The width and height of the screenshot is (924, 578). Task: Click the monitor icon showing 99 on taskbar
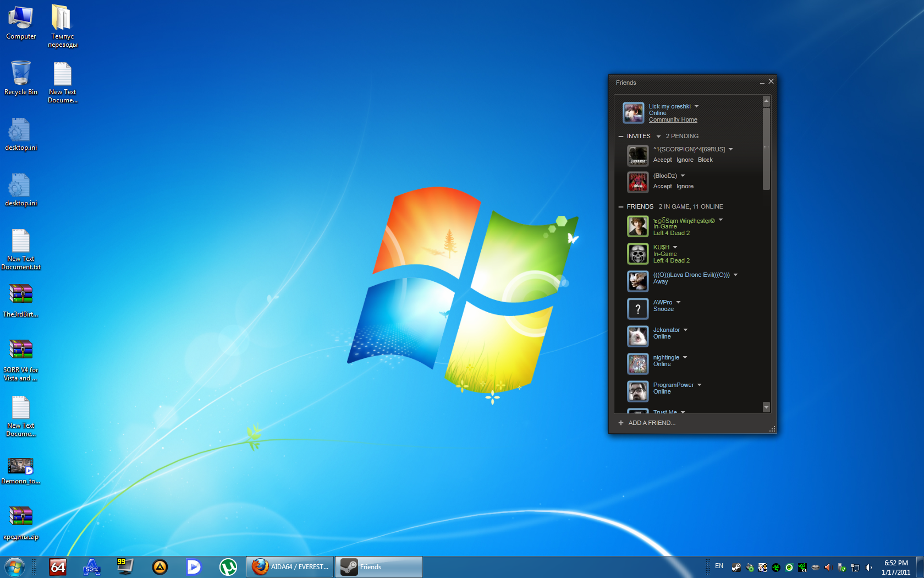125,567
